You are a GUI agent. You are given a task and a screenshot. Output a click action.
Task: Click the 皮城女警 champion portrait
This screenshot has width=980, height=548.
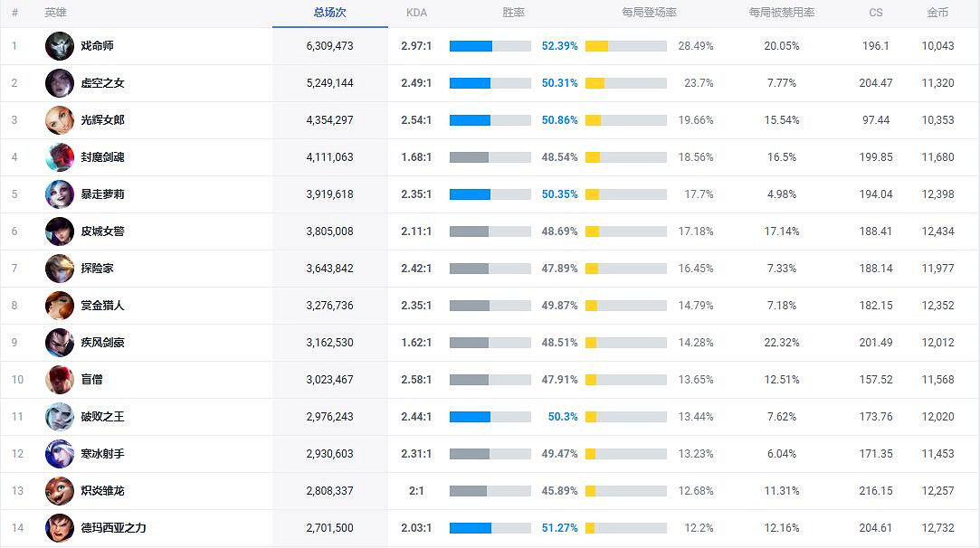pos(59,231)
